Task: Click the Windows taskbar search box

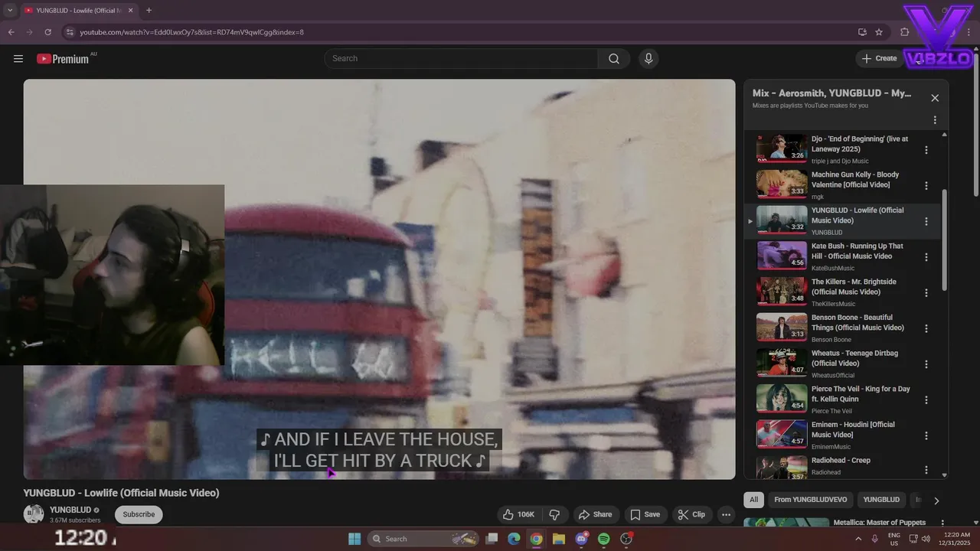Action: (423, 539)
